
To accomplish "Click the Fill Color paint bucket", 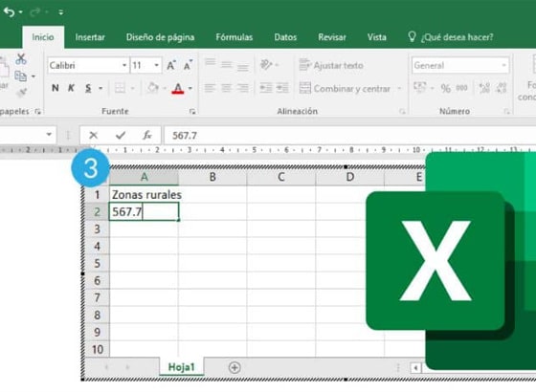I will (153, 88).
